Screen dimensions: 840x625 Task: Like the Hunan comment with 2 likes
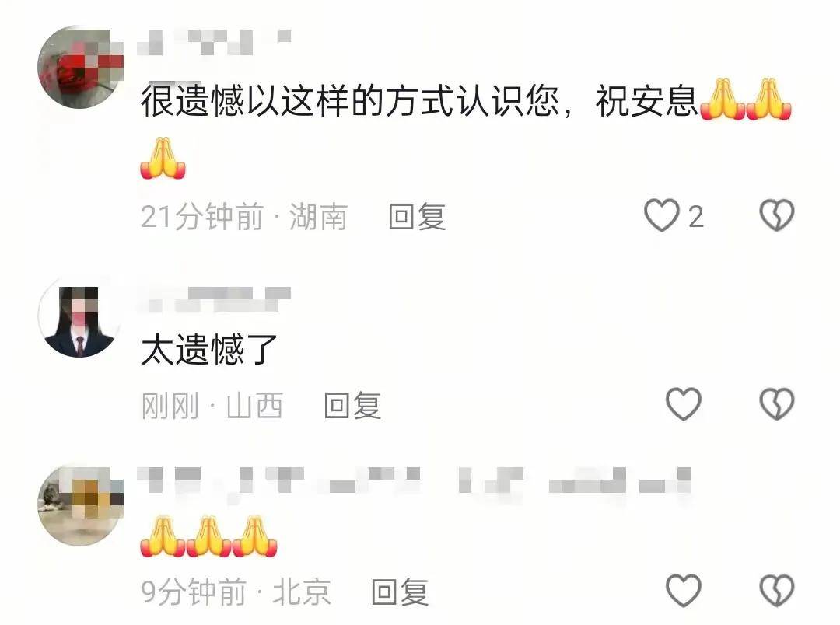(x=662, y=215)
